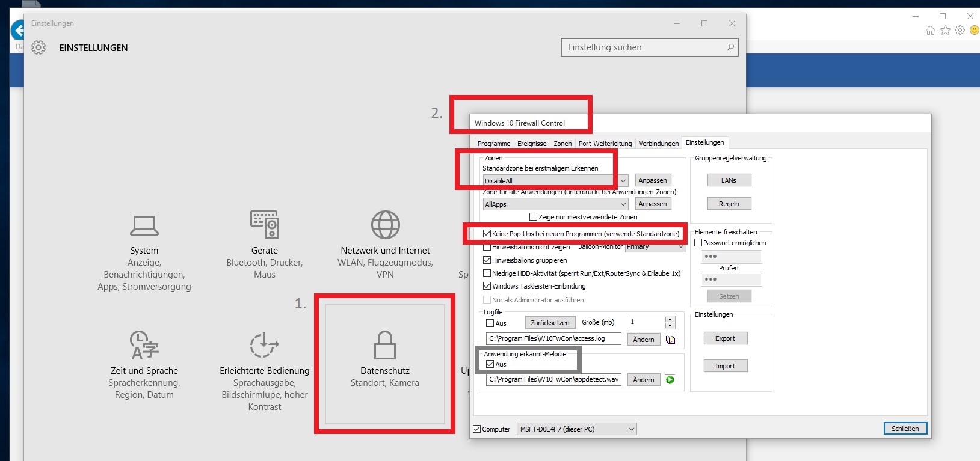Open Zeit und Sprache settings
This screenshot has height=461, width=980.
144,365
